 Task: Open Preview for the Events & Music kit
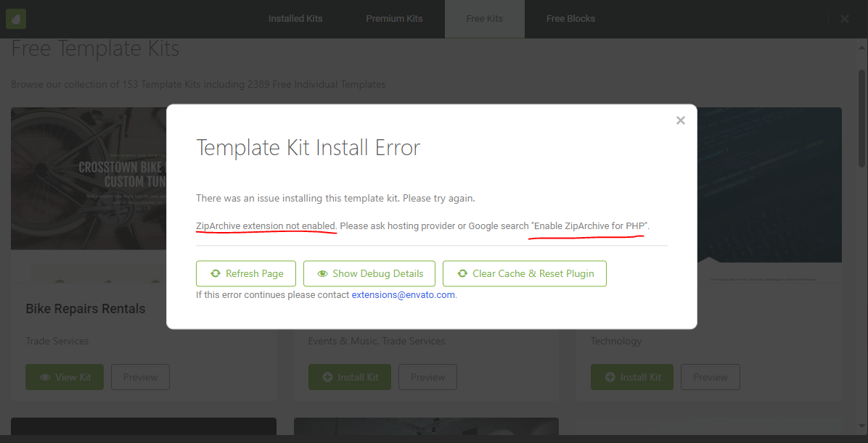pos(427,376)
